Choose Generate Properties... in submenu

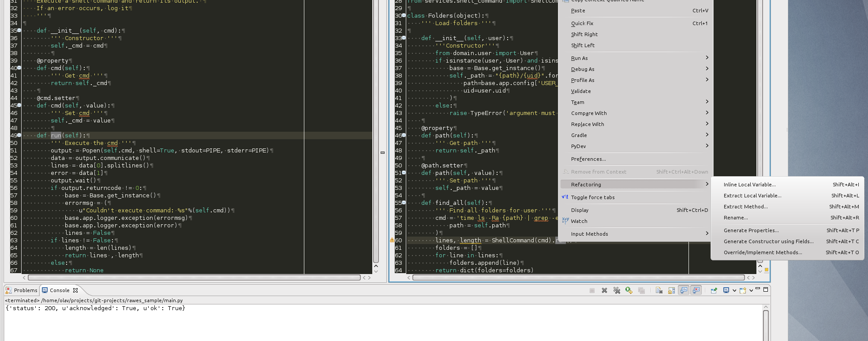pyautogui.click(x=787, y=230)
